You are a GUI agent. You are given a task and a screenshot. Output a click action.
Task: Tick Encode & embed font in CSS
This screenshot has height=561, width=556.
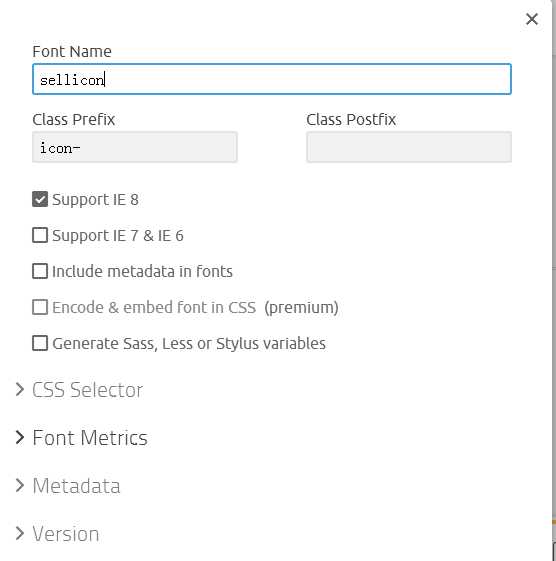coord(40,307)
